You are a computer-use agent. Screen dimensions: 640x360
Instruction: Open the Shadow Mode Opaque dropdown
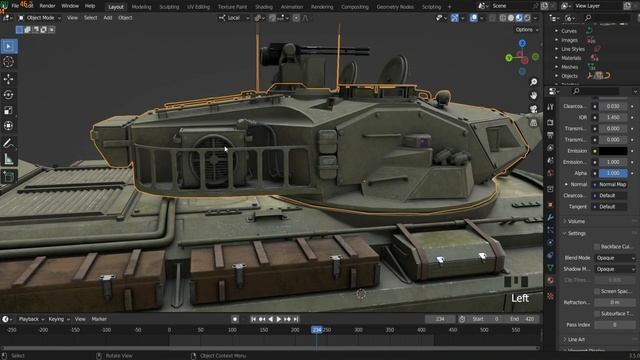tap(615, 269)
